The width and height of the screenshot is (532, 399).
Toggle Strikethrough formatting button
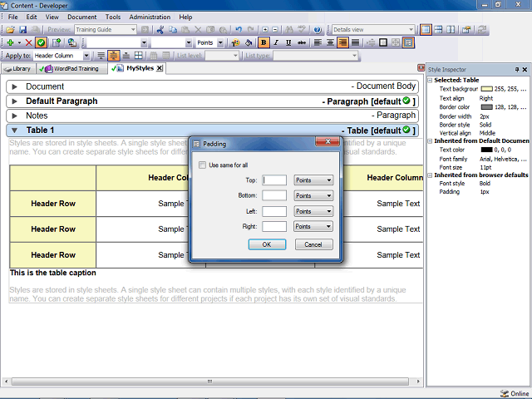click(x=301, y=42)
